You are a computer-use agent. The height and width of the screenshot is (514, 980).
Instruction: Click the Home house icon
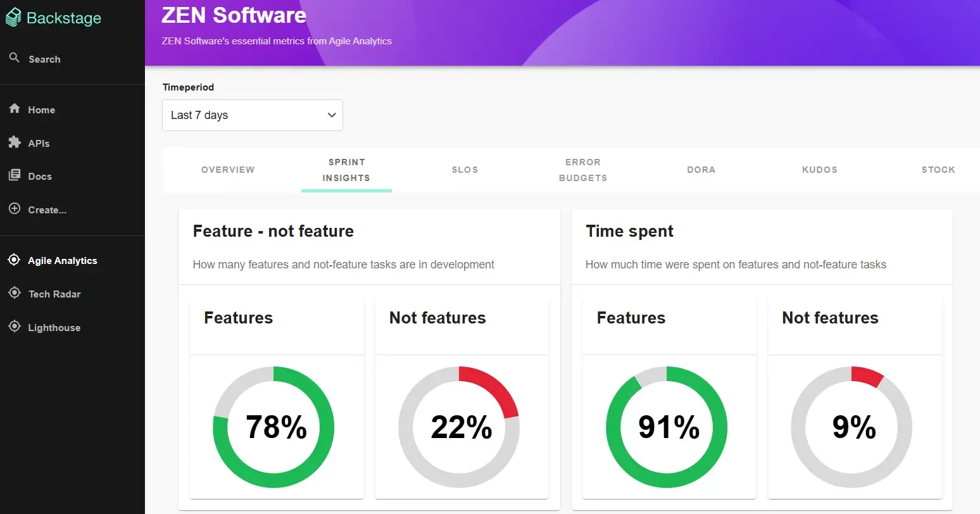pyautogui.click(x=15, y=108)
